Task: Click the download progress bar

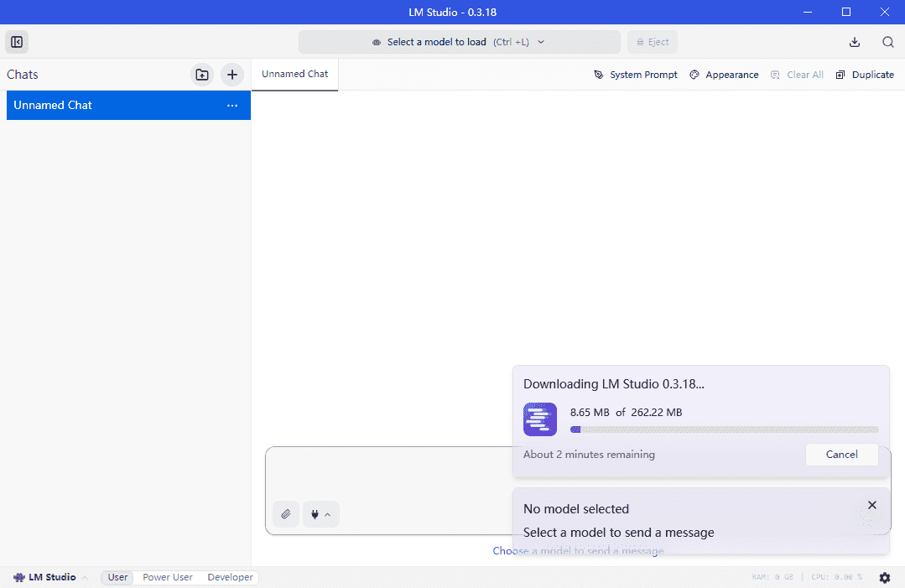Action: (x=724, y=429)
